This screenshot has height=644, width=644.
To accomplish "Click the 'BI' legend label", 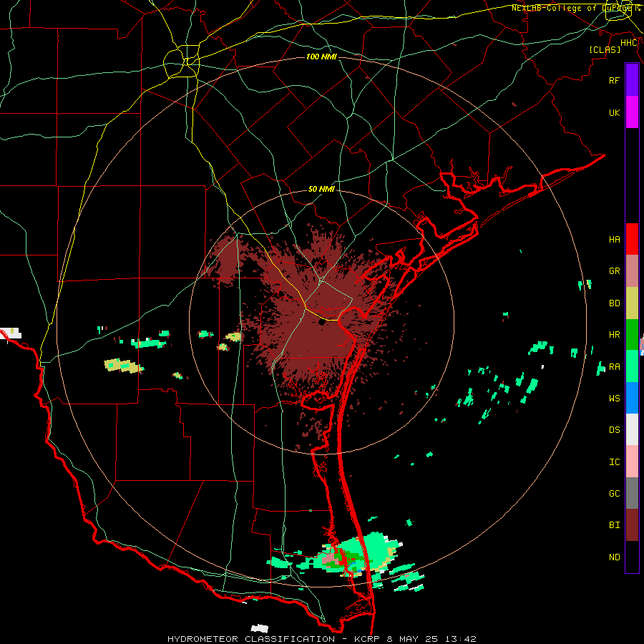I will [614, 525].
